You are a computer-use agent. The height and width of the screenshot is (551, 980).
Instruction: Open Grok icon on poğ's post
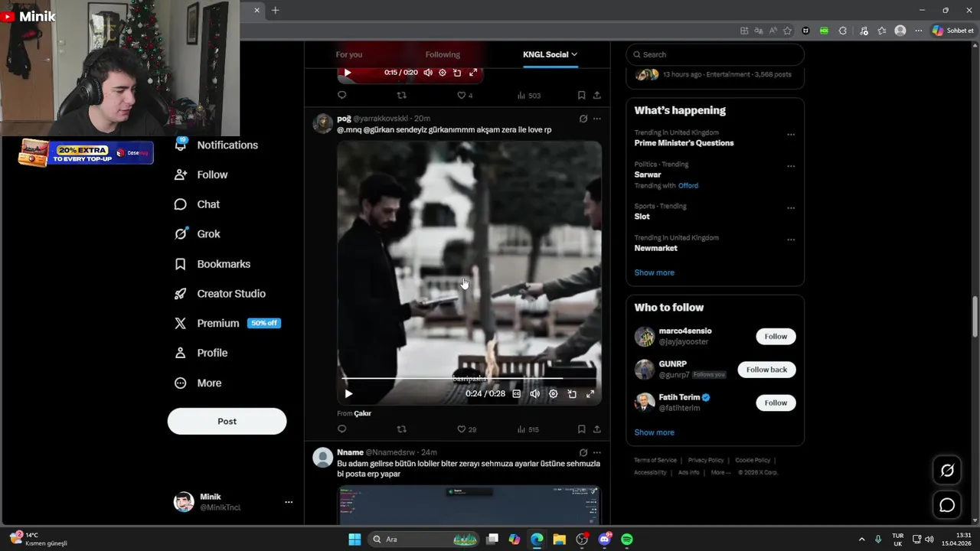(x=583, y=119)
